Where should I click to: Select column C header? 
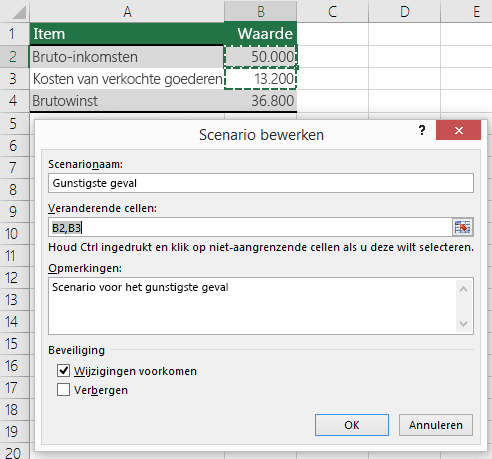click(333, 12)
